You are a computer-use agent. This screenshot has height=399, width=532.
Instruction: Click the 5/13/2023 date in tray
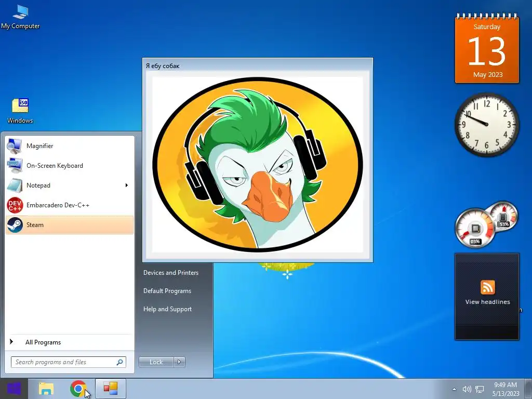tap(506, 394)
